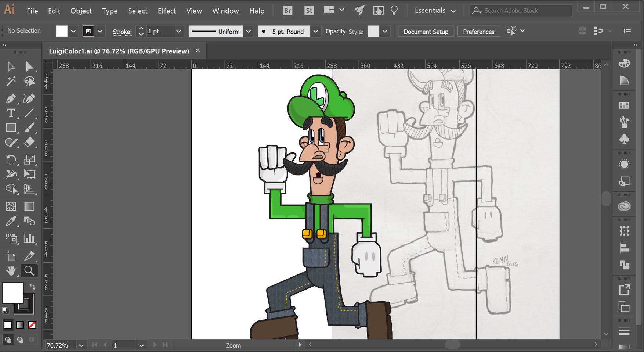The image size is (644, 352).
Task: Open the Uniform width profile dropdown
Action: [x=249, y=31]
